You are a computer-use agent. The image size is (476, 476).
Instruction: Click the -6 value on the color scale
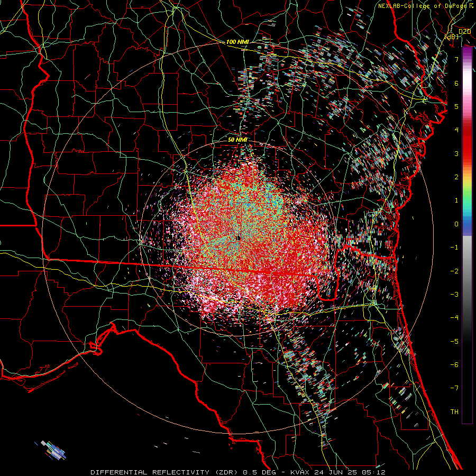(454, 365)
